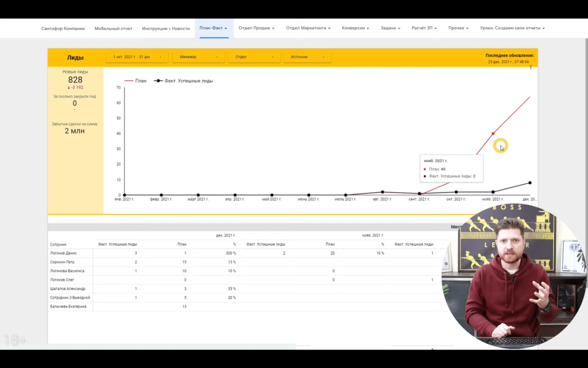
Task: Open the three-dot chart options menu
Action: (530, 67)
